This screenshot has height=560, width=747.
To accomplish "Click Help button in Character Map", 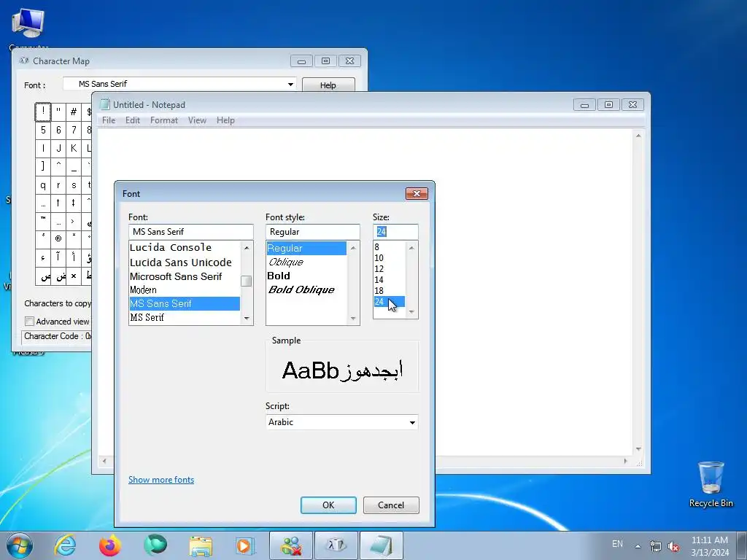I will click(328, 85).
